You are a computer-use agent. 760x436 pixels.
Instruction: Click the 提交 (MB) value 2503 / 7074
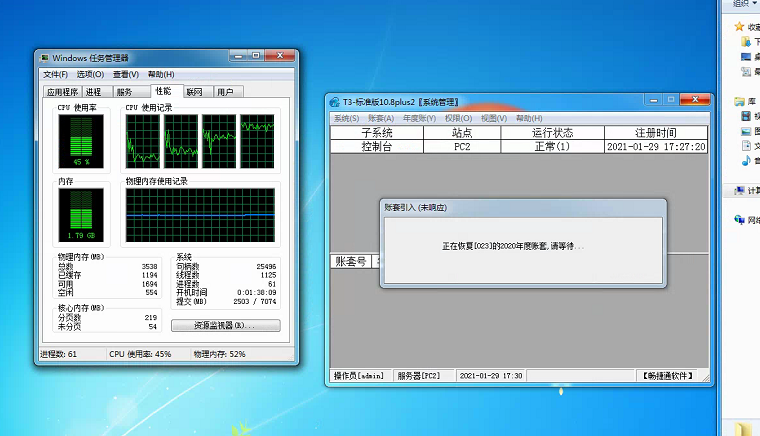point(254,301)
